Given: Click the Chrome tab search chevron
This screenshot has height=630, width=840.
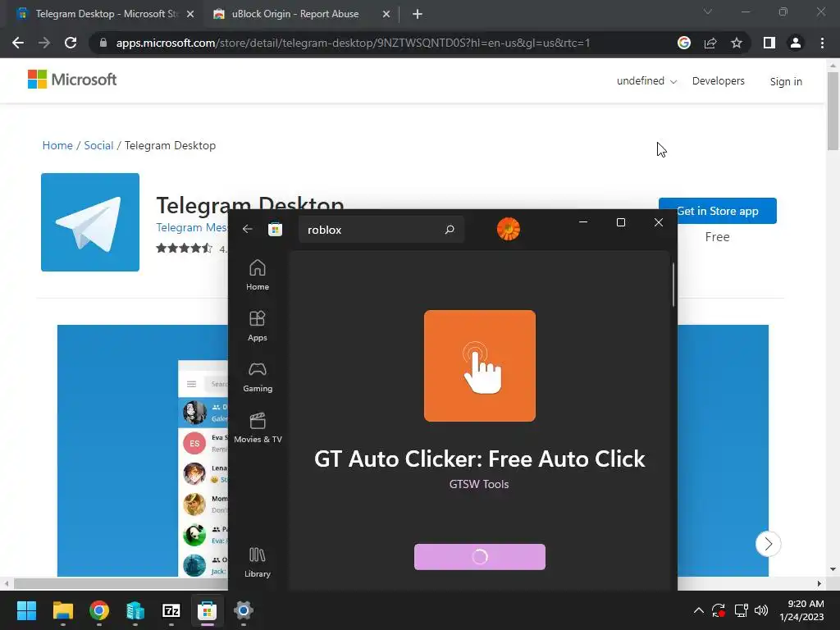Looking at the screenshot, I should (x=708, y=11).
